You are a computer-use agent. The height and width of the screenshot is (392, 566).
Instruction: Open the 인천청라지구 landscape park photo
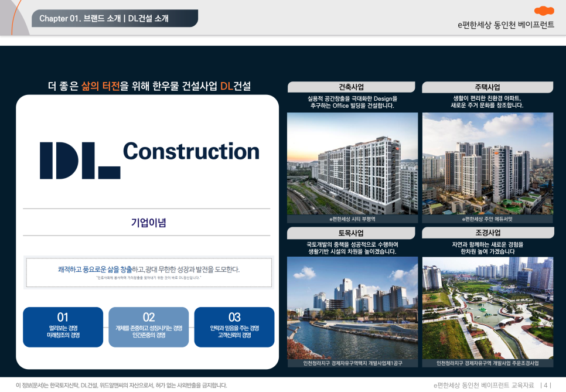[x=487, y=308]
